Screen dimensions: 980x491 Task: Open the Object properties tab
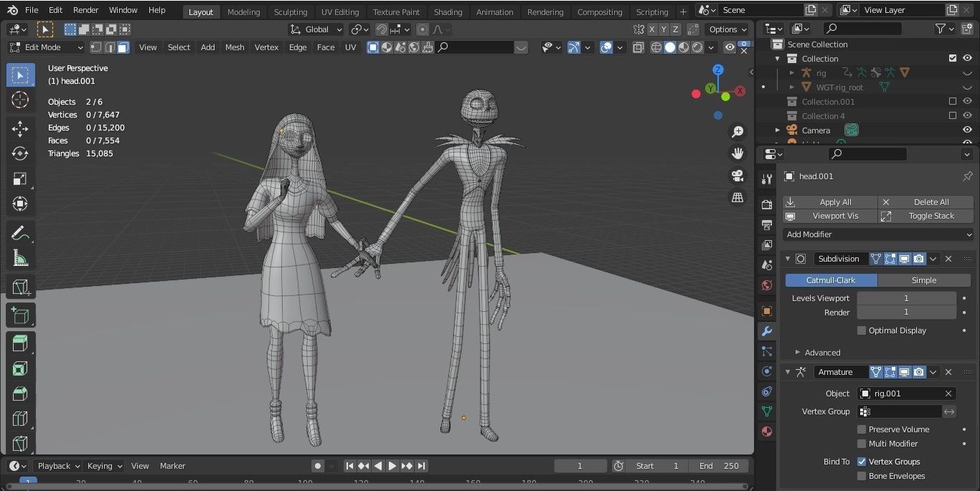point(767,311)
